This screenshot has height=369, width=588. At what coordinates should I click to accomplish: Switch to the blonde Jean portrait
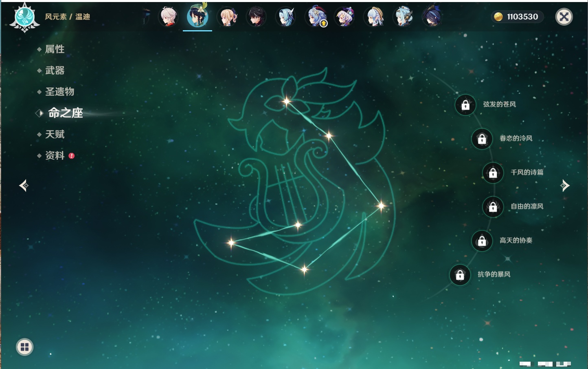(227, 17)
